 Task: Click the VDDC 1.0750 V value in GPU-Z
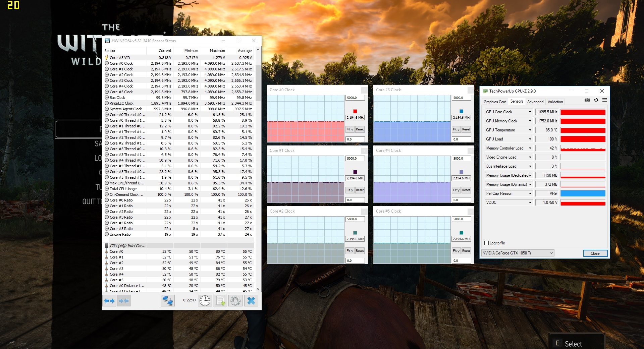547,202
